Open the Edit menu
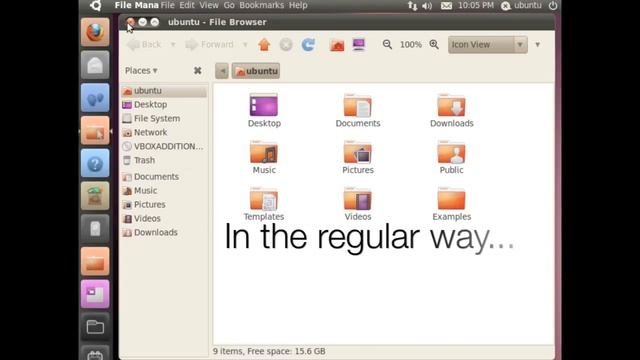The height and width of the screenshot is (360, 640). coord(187,5)
